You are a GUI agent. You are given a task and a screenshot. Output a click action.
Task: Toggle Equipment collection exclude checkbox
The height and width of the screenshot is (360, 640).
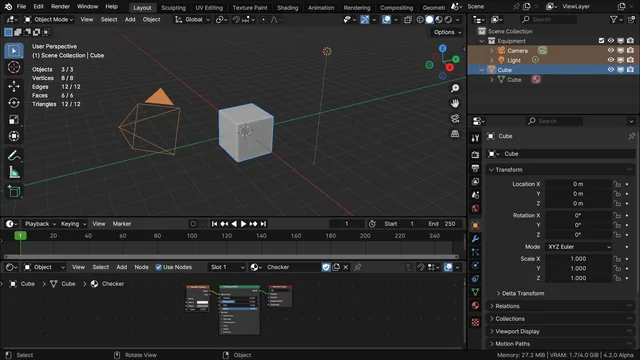(601, 41)
